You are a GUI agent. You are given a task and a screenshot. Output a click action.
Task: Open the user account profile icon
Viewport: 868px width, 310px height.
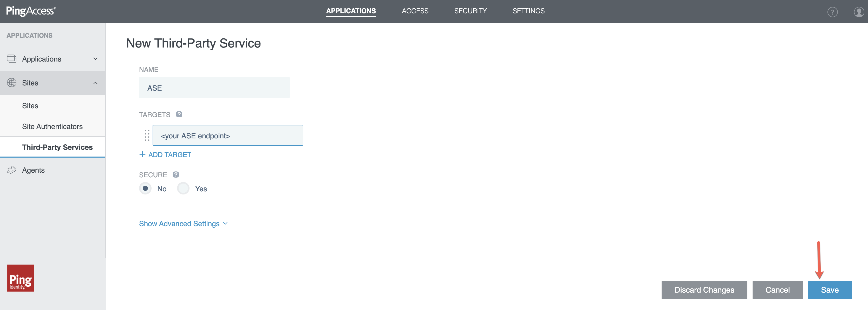(x=859, y=12)
